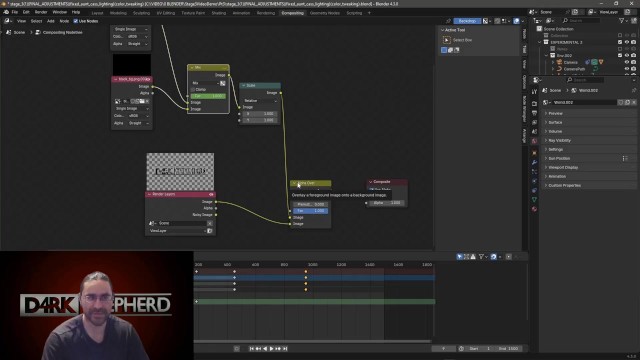Image resolution: width=640 pixels, height=360 pixels.
Task: Select the World properties tab icon
Action: [534, 141]
